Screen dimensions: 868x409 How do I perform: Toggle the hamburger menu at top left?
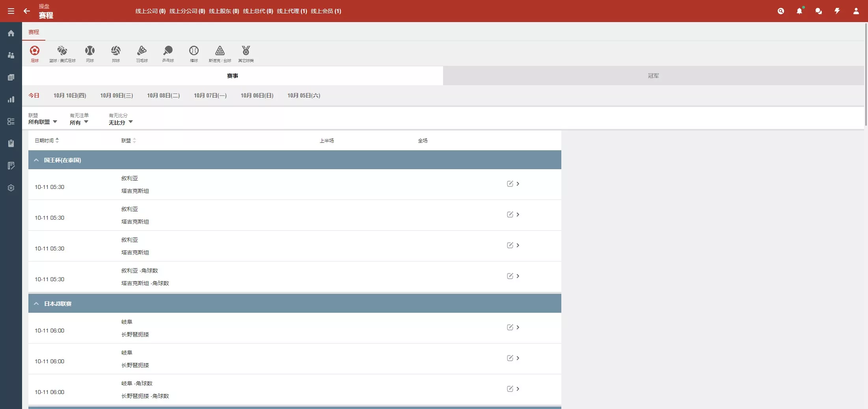(x=11, y=11)
